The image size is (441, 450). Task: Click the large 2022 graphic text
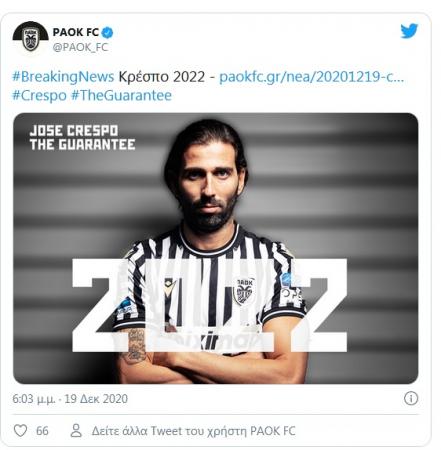[210, 305]
